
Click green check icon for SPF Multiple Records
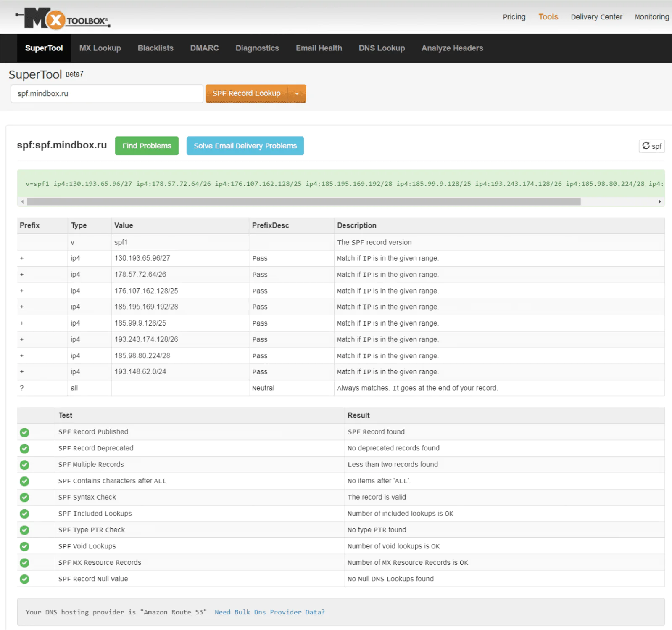point(24,465)
